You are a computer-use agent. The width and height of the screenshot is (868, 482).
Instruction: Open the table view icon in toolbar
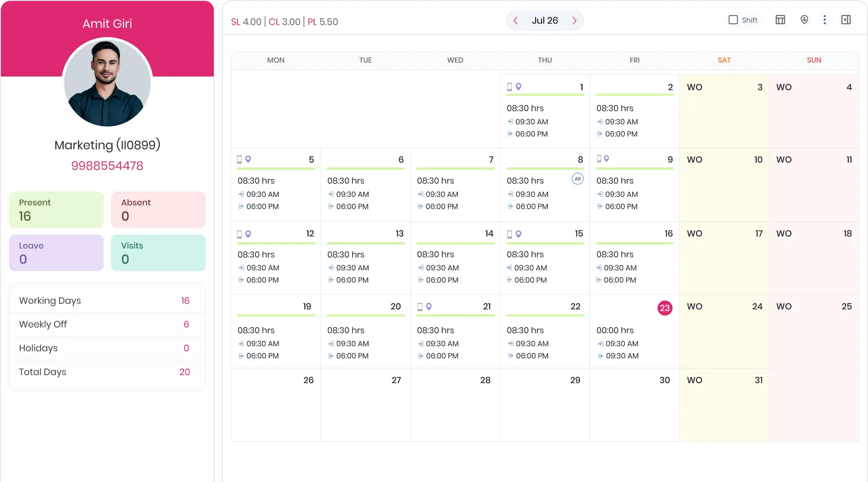[781, 20]
